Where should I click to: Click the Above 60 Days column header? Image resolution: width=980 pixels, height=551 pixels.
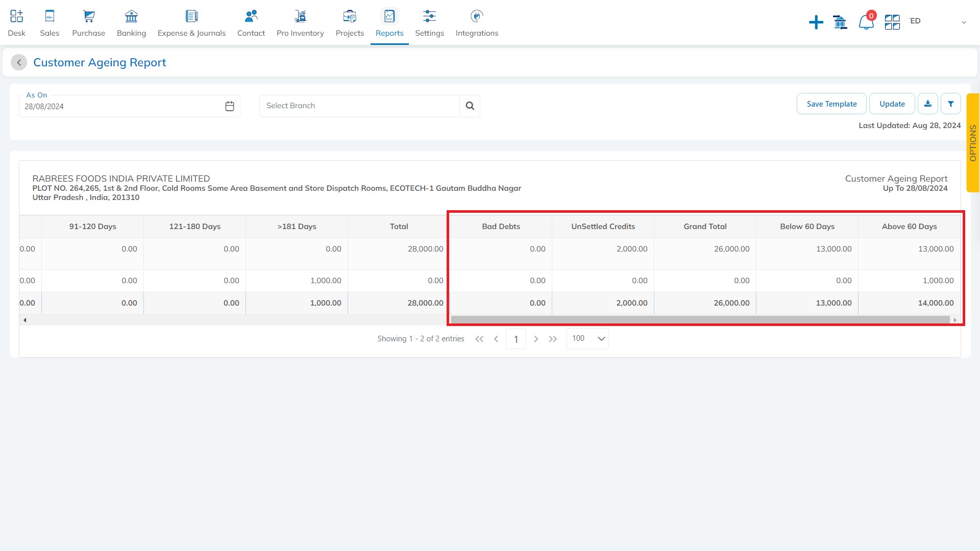(x=909, y=227)
